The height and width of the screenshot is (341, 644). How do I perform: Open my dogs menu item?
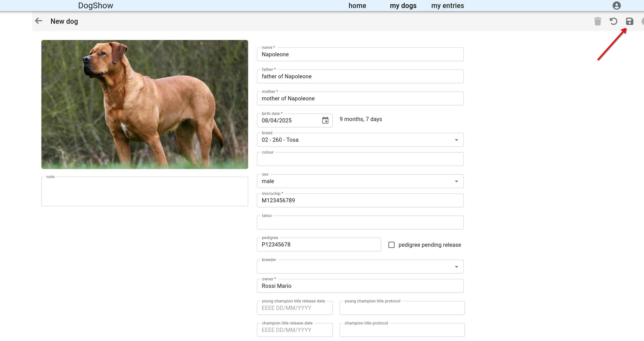click(x=403, y=6)
